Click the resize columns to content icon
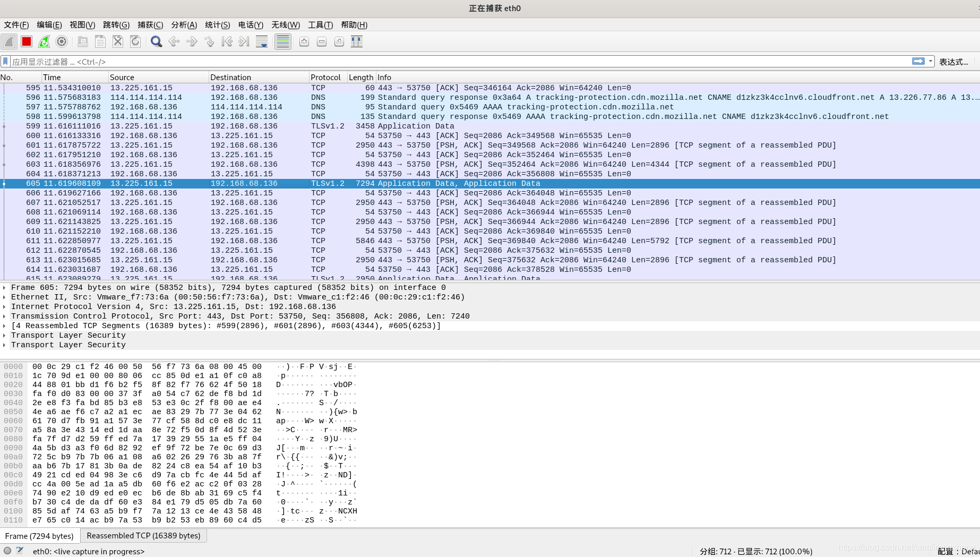 tap(357, 41)
